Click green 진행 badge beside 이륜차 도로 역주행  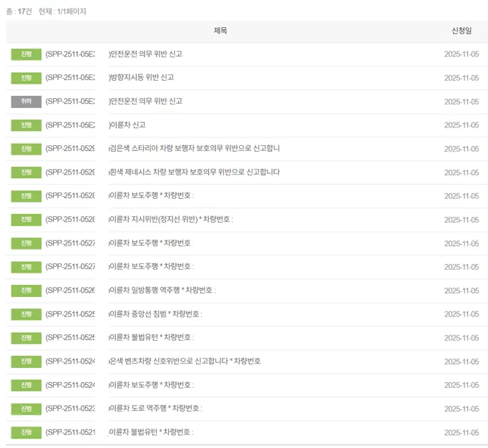26,409
